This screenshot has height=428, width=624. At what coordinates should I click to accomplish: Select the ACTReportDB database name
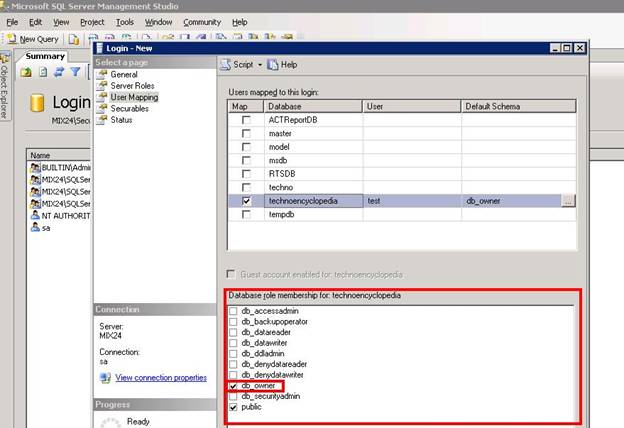click(x=293, y=120)
